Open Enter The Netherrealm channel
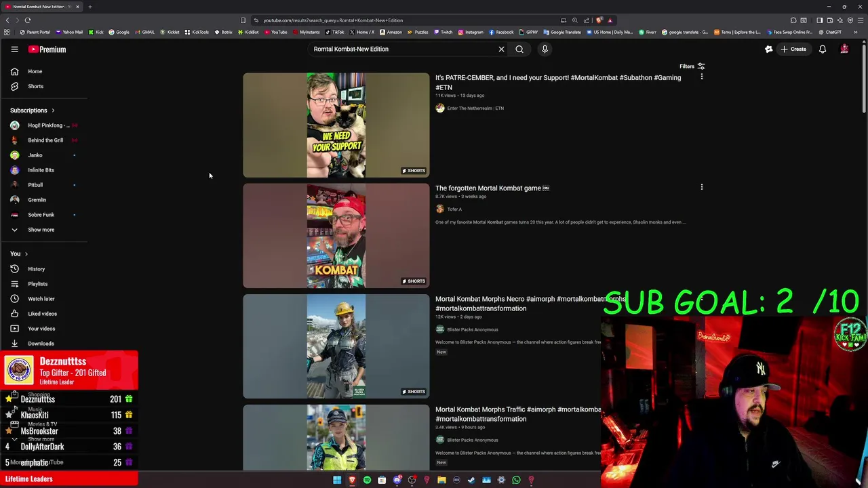Image resolution: width=868 pixels, height=488 pixels. point(475,108)
